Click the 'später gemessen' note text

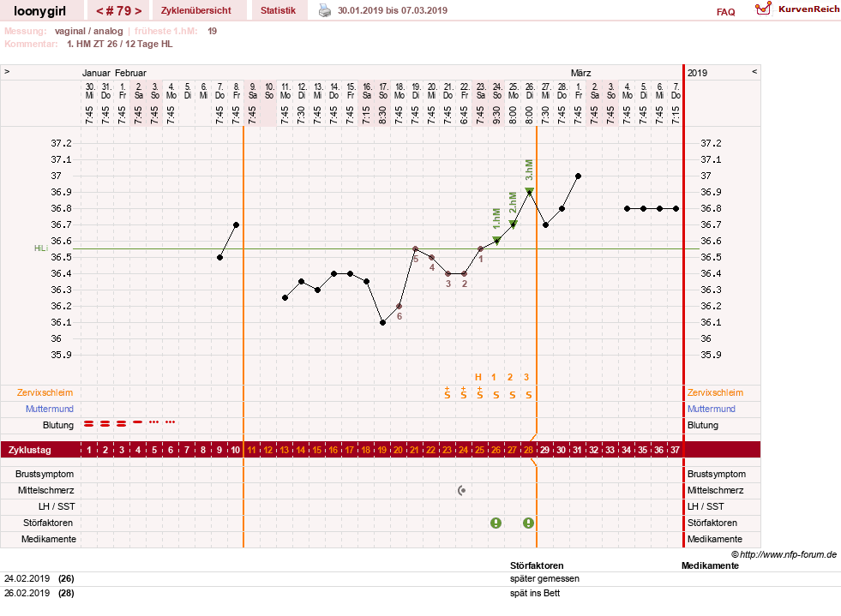coord(544,578)
